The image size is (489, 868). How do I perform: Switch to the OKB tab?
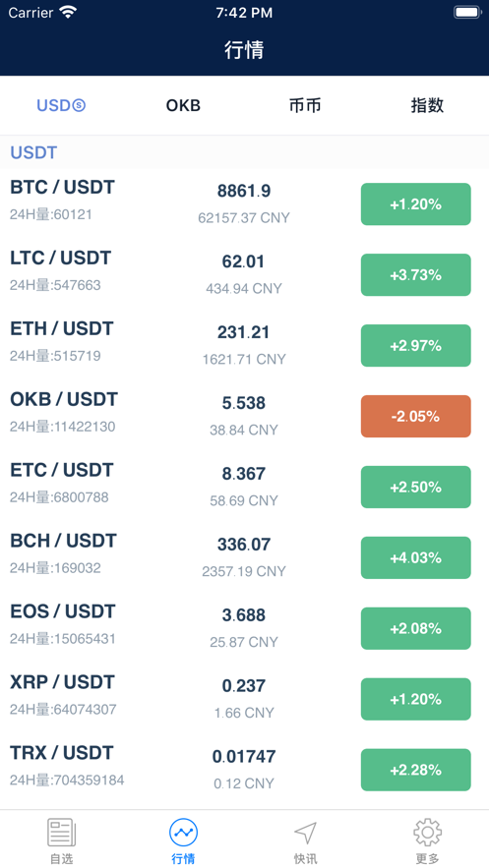click(183, 105)
